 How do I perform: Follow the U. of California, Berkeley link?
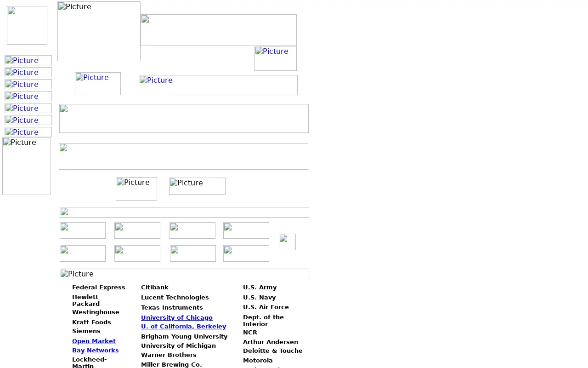pos(183,327)
